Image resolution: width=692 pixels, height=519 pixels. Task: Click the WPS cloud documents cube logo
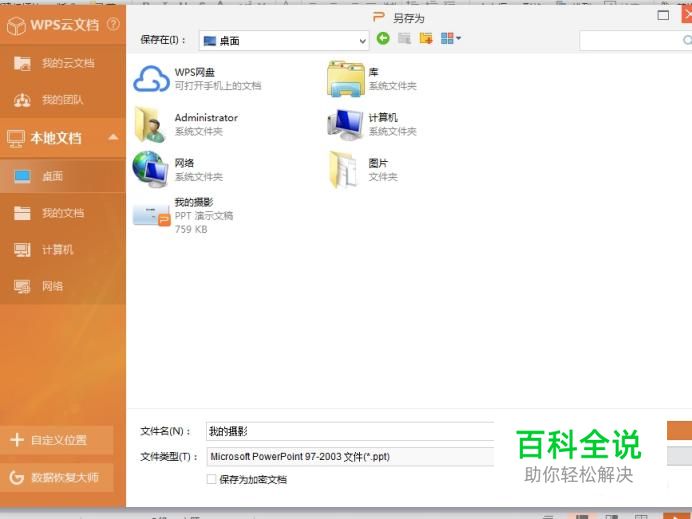[16, 25]
